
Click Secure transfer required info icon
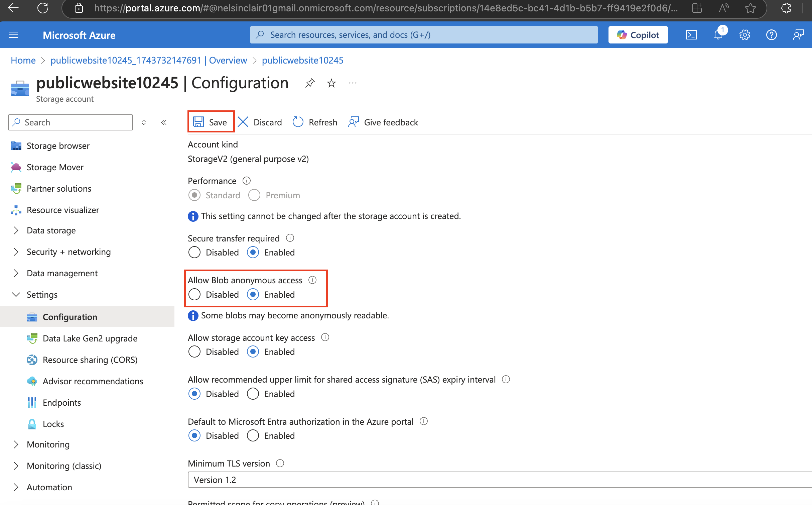click(290, 238)
